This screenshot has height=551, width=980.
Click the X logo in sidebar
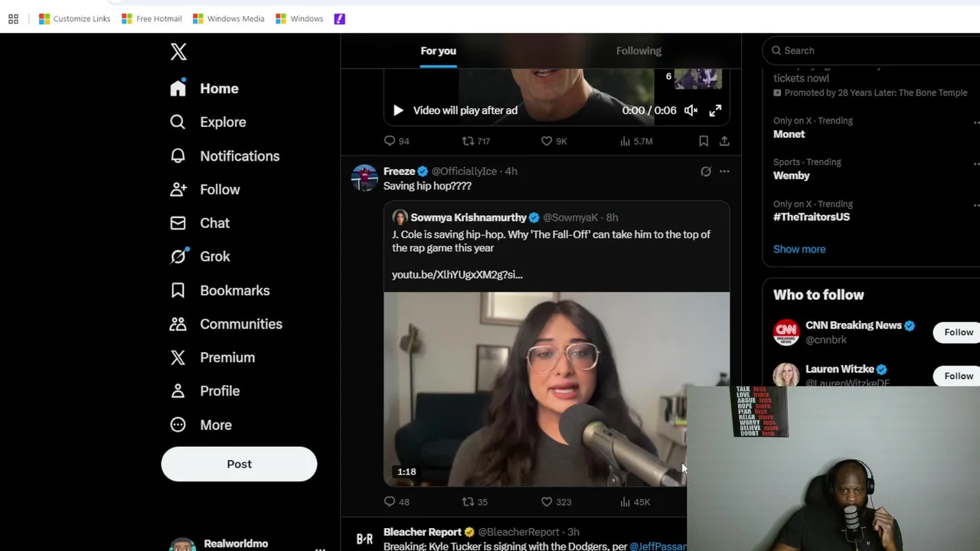pyautogui.click(x=178, y=51)
